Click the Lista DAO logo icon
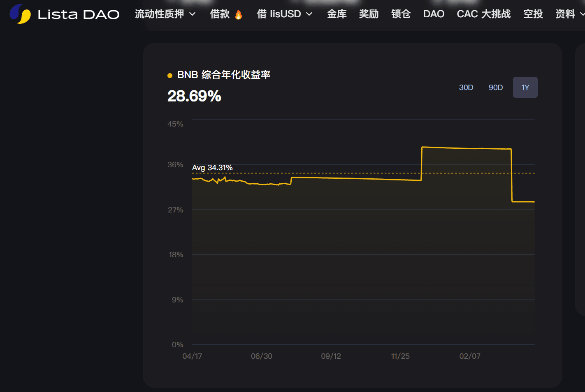 20,14
